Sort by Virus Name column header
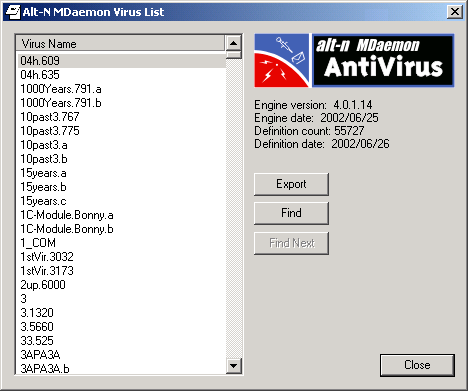This screenshot has width=468, height=391. (120, 43)
